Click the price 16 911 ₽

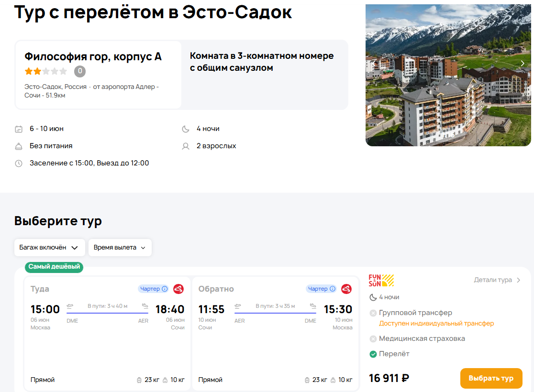389,378
